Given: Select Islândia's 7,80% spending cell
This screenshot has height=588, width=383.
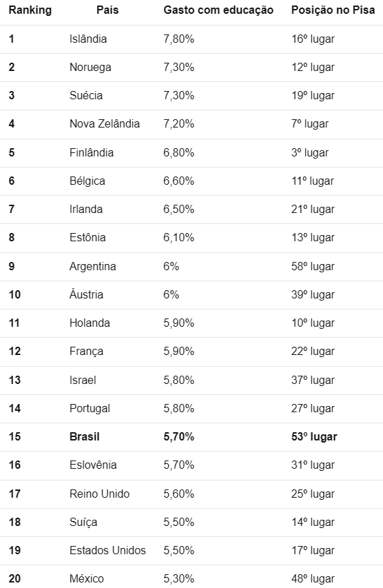Looking at the screenshot, I should 179,39.
